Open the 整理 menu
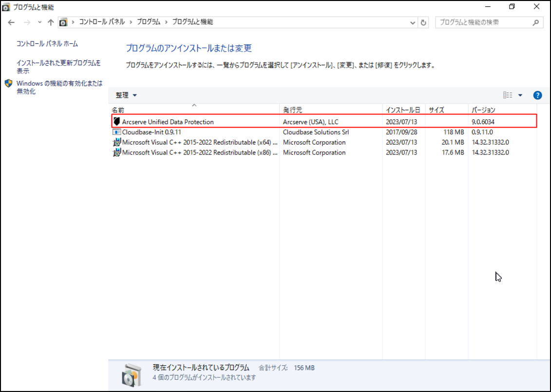Image resolution: width=551 pixels, height=392 pixels. click(x=126, y=95)
